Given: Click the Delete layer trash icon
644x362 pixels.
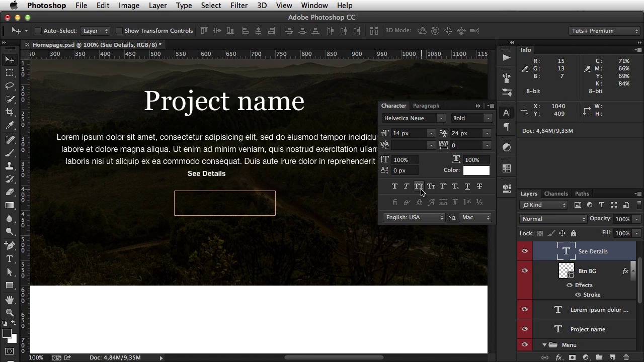Looking at the screenshot, I should tap(626, 357).
